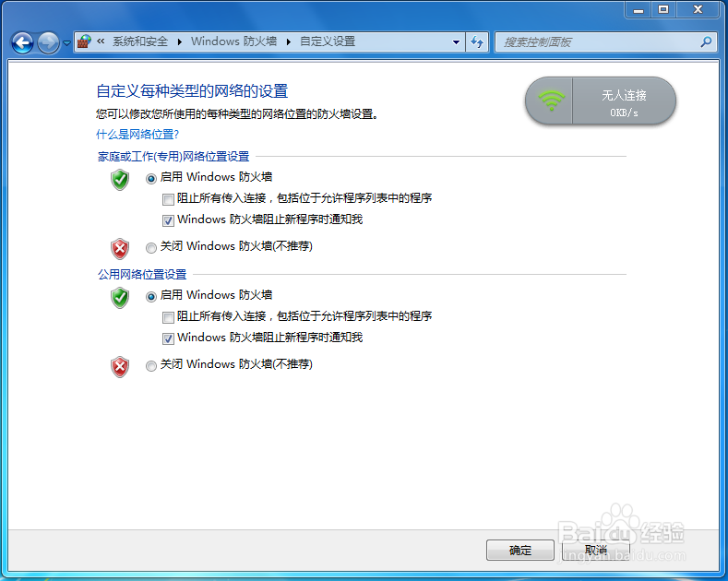Expand the hidden breadcrumb chevron «
Viewport: 728px width, 581px height.
(101, 41)
